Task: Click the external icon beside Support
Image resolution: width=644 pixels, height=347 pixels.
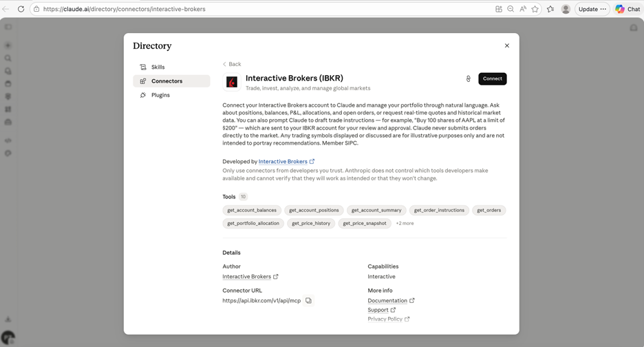Action: click(393, 310)
